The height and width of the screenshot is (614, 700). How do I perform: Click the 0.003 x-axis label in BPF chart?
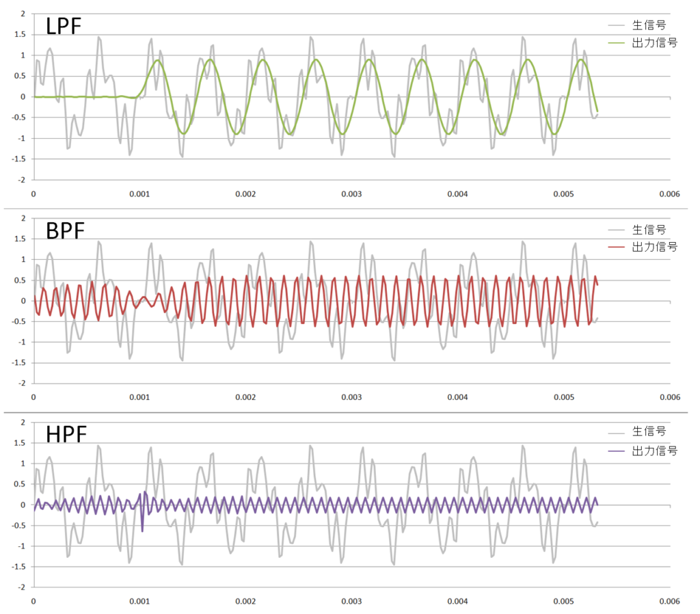[351, 397]
